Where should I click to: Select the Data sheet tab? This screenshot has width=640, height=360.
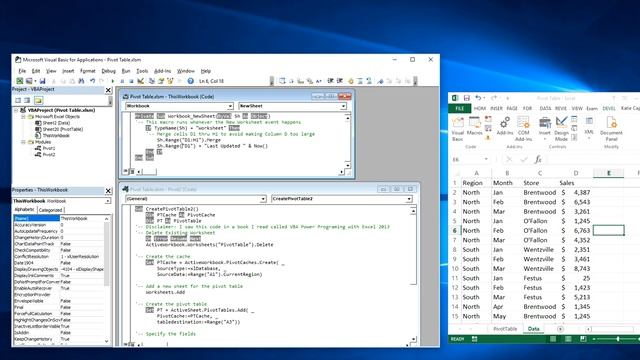[533, 329]
